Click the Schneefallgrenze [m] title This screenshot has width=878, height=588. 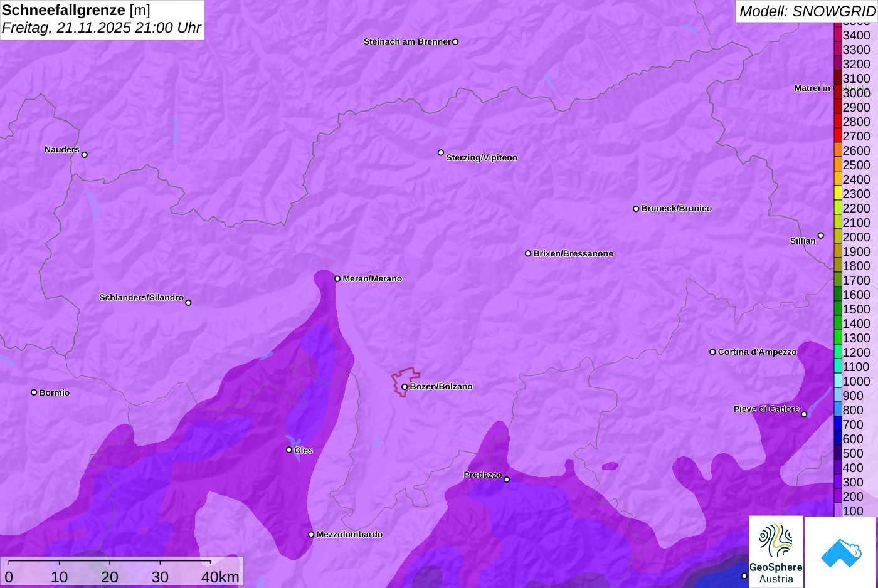point(76,10)
